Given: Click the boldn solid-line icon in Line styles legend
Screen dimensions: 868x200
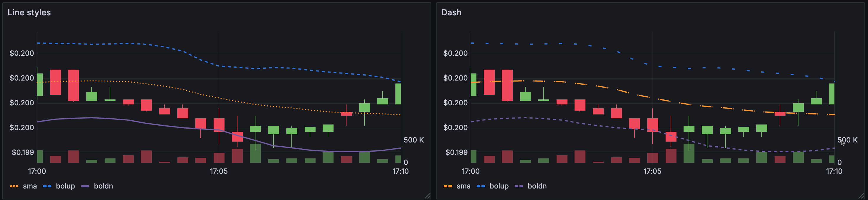Looking at the screenshot, I should click(x=85, y=186).
